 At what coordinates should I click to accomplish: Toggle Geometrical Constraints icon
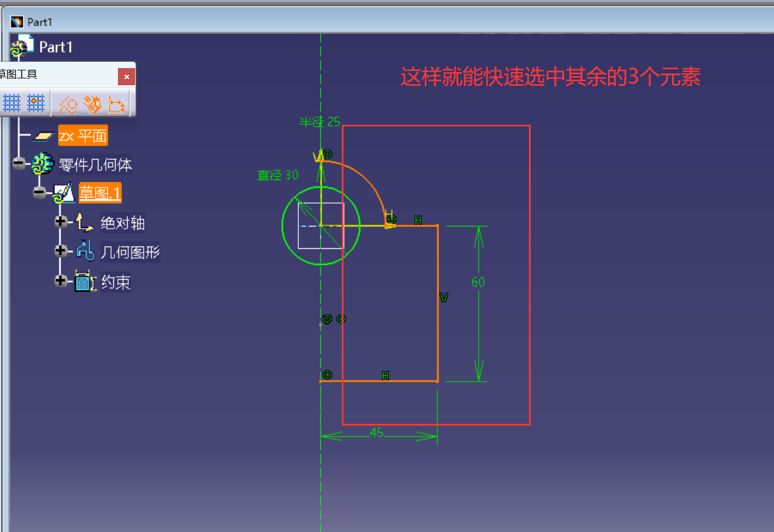pyautogui.click(x=93, y=104)
